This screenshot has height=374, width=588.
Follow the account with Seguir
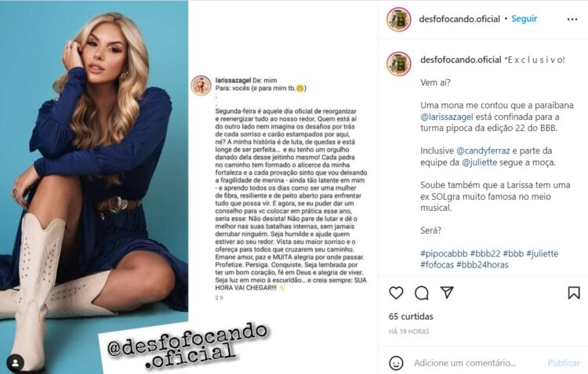tap(524, 19)
